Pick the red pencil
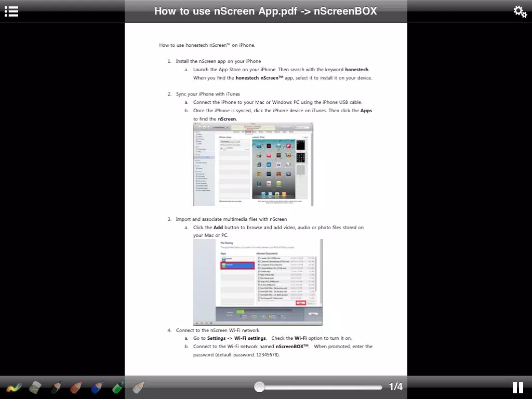 76,387
